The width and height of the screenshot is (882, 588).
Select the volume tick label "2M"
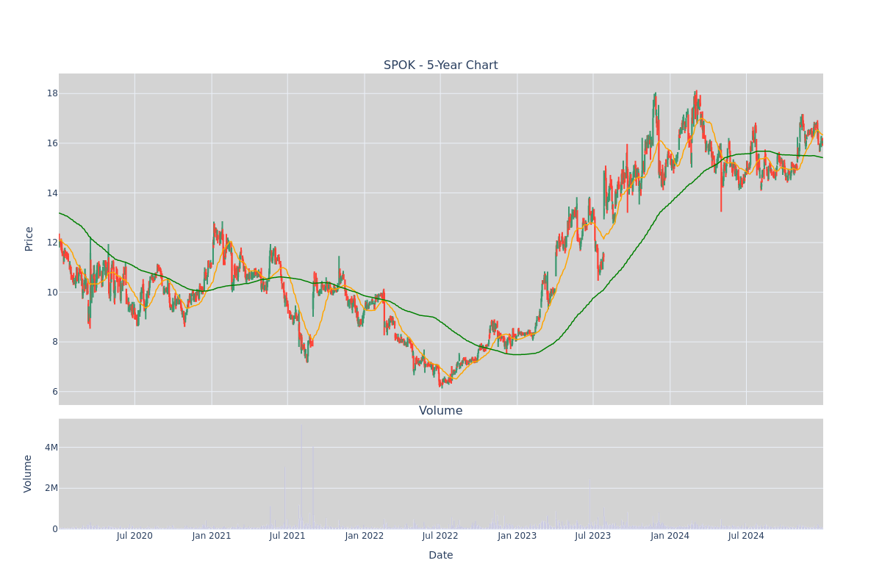[x=51, y=488]
